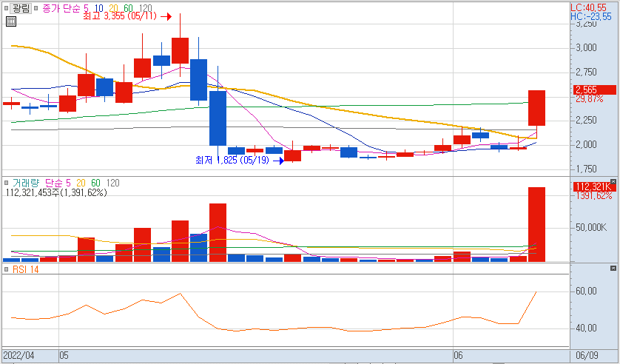Click the 1391.62% volume change label
Viewport: 620px width, 364px height.
pyautogui.click(x=594, y=196)
